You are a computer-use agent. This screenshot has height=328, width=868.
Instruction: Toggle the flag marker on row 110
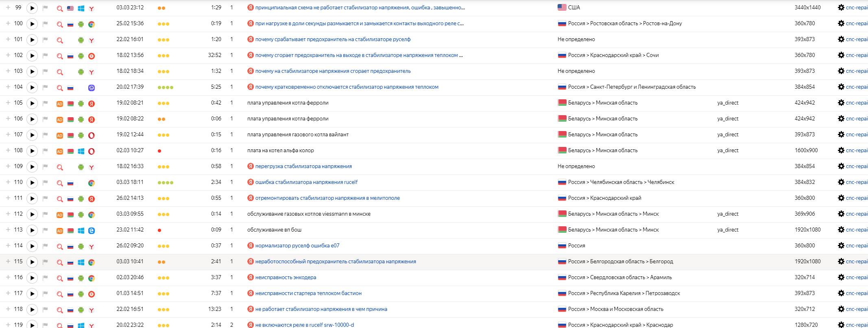46,183
